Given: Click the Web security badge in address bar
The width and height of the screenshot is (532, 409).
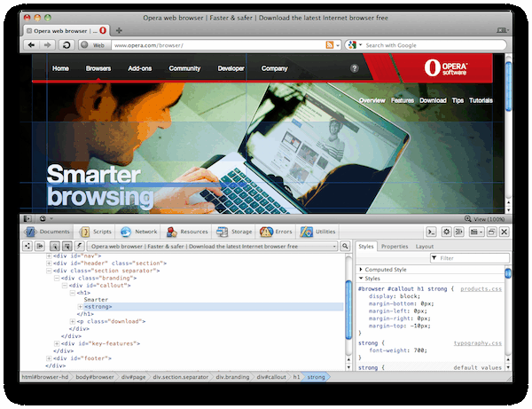Looking at the screenshot, I should click(x=95, y=44).
